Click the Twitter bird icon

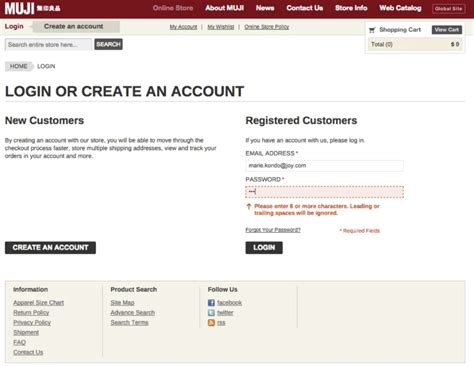coord(211,313)
